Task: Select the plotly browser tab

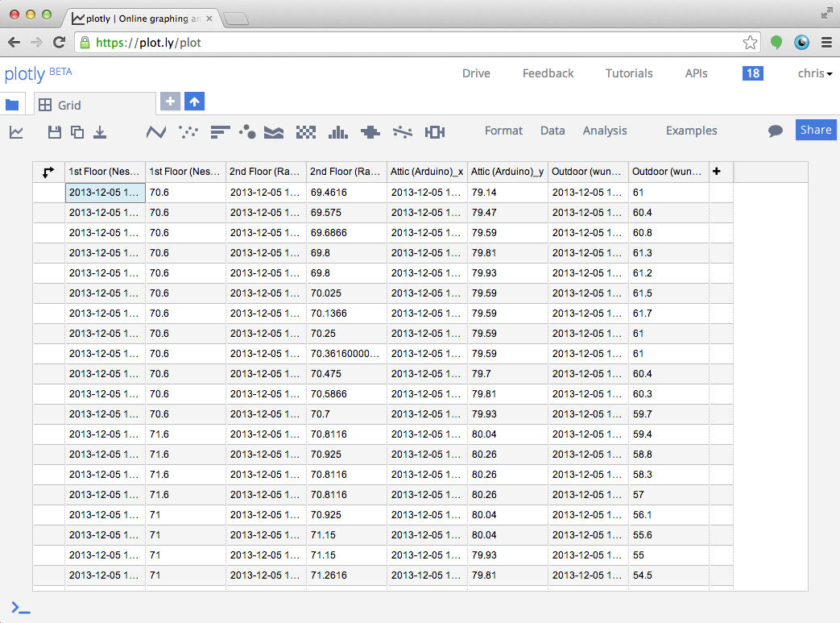Action: [x=142, y=19]
